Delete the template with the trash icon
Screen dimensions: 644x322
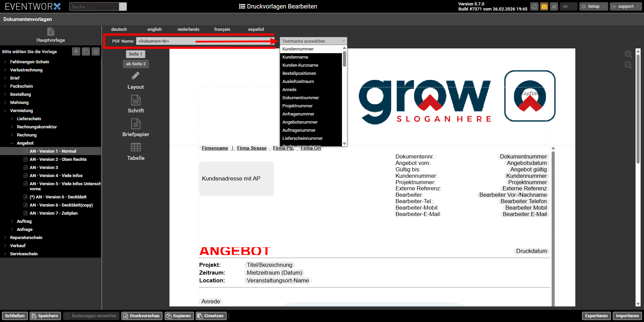coord(96,51)
